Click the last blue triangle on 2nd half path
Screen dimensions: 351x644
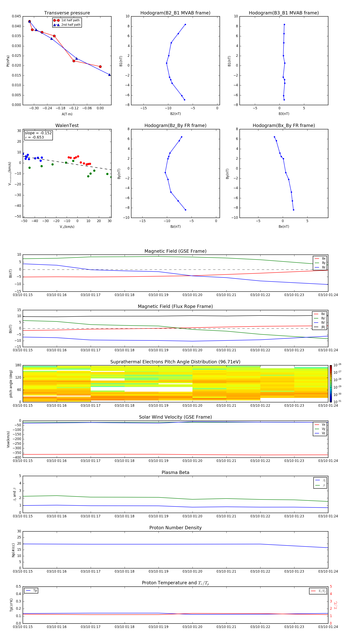tap(109, 75)
